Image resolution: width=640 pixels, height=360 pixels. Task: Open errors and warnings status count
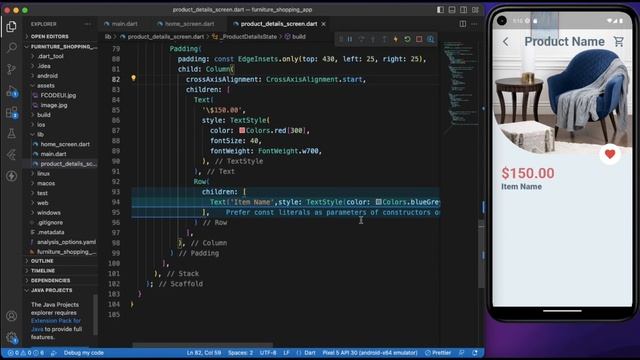[25, 353]
